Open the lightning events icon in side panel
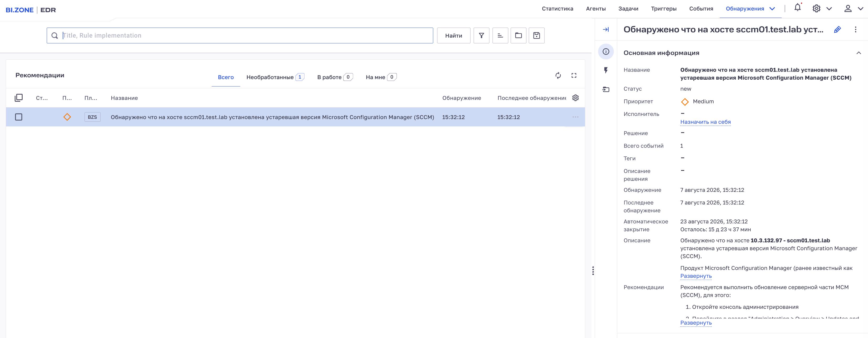Viewport: 868px width, 338px height. (x=606, y=70)
